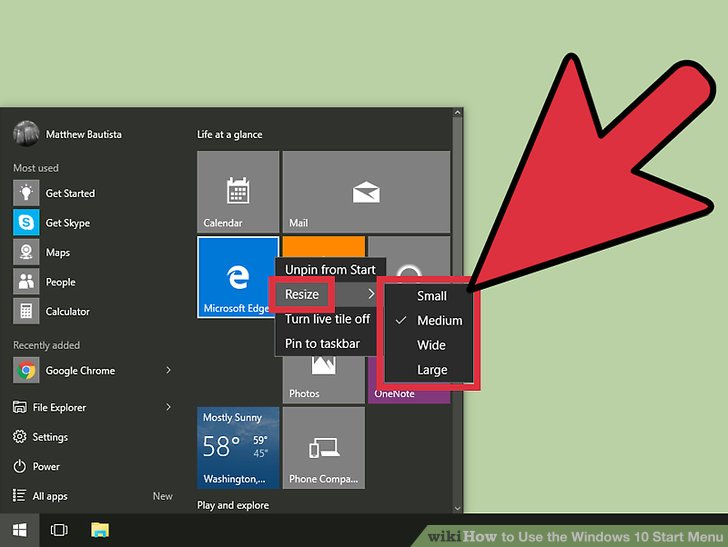Viewport: 728px width, 547px height.
Task: Expand Google Chrome jump list arrow
Action: pyautogui.click(x=169, y=370)
